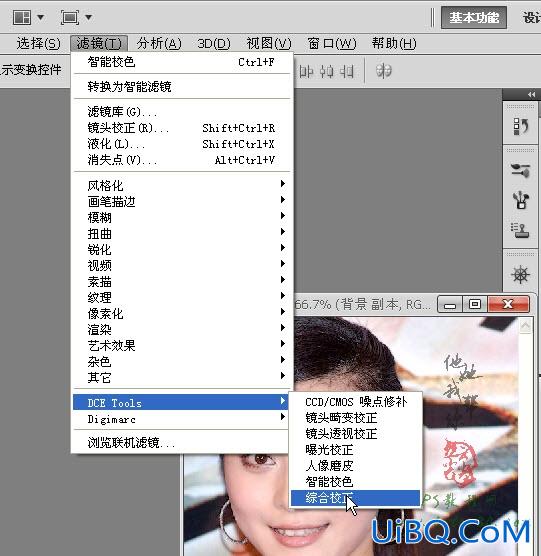Image resolution: width=541 pixels, height=556 pixels.
Task: Choose 镜头透视校正
Action: click(356, 434)
